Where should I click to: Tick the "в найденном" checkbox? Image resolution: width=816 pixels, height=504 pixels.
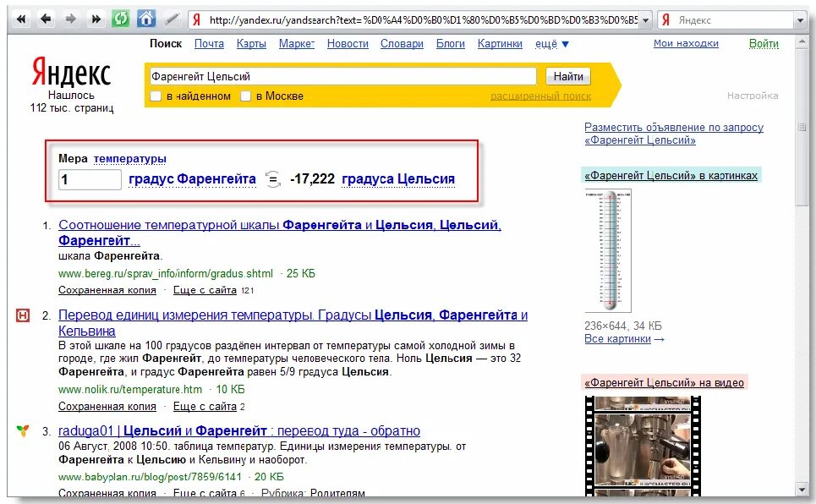point(156,96)
